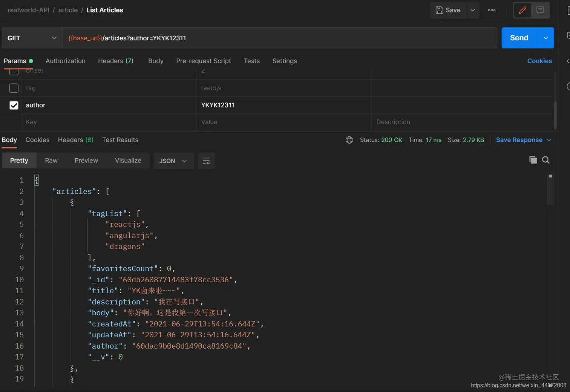The width and height of the screenshot is (570, 392).
Task: Click the "articles" JSON key
Action: (74, 191)
